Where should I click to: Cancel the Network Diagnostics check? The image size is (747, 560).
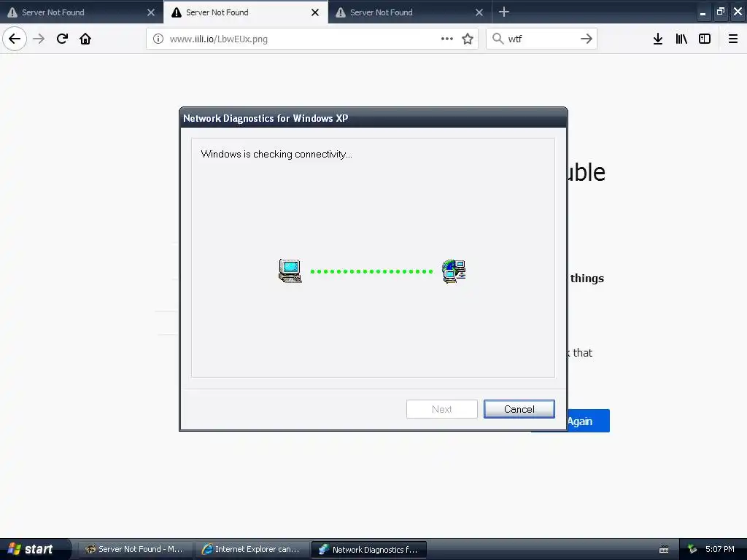[x=519, y=409]
